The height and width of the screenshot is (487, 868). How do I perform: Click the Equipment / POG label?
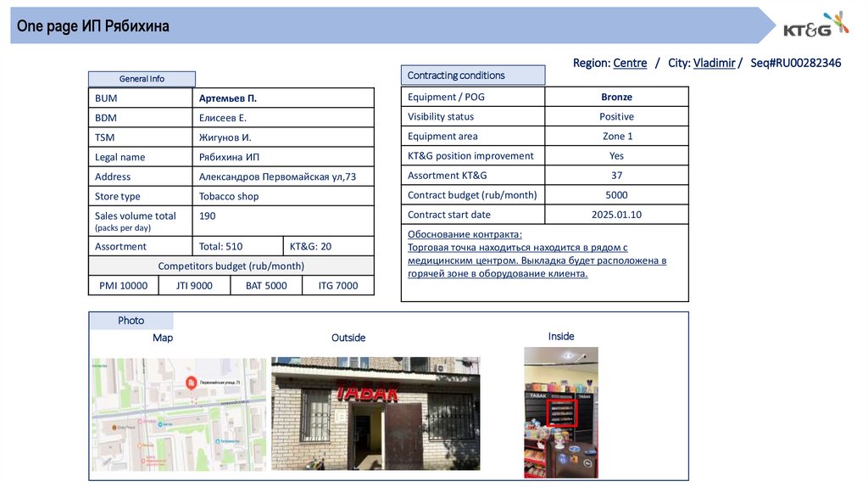pyautogui.click(x=446, y=97)
